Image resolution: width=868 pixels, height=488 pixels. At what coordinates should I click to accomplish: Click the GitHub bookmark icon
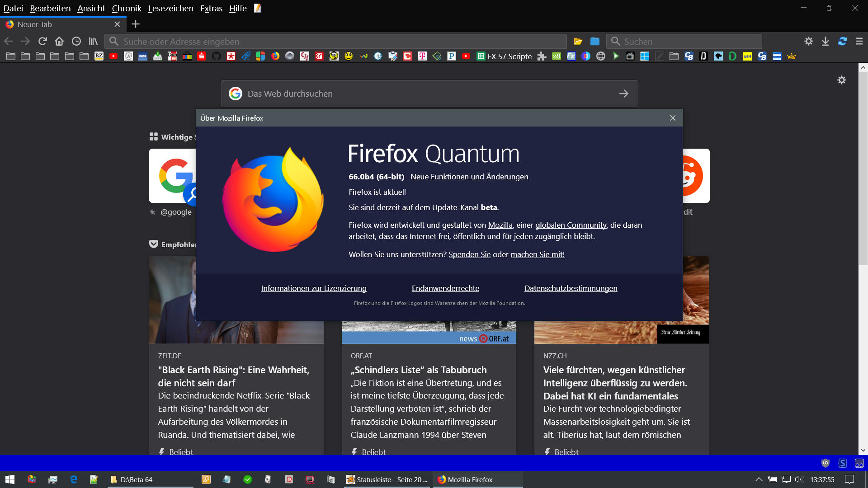(217, 56)
